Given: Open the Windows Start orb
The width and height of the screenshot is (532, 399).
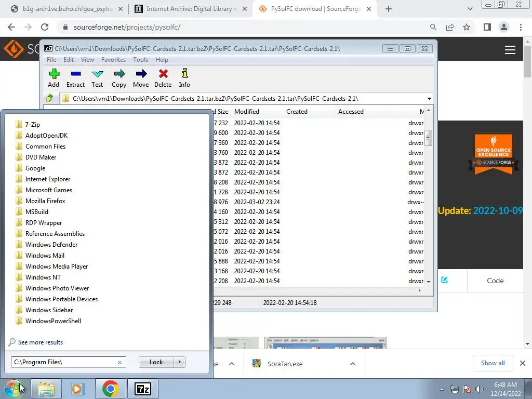Looking at the screenshot, I should pos(14,389).
